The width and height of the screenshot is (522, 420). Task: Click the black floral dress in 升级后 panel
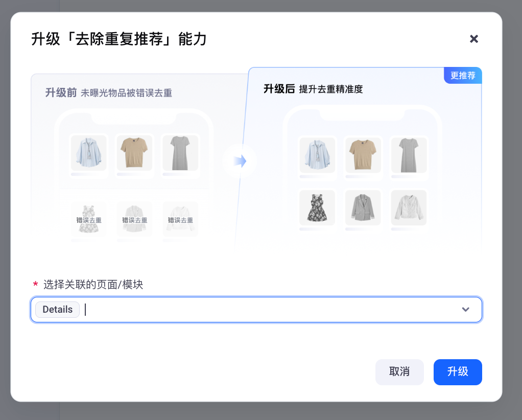coord(317,207)
